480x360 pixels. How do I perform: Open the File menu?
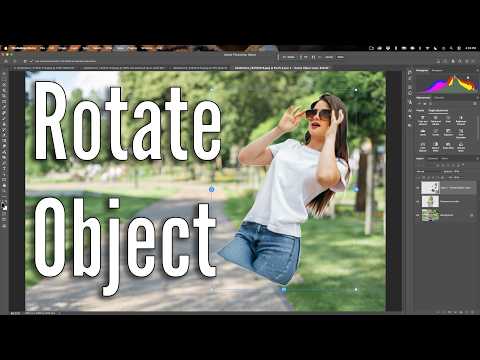pyautogui.click(x=42, y=48)
